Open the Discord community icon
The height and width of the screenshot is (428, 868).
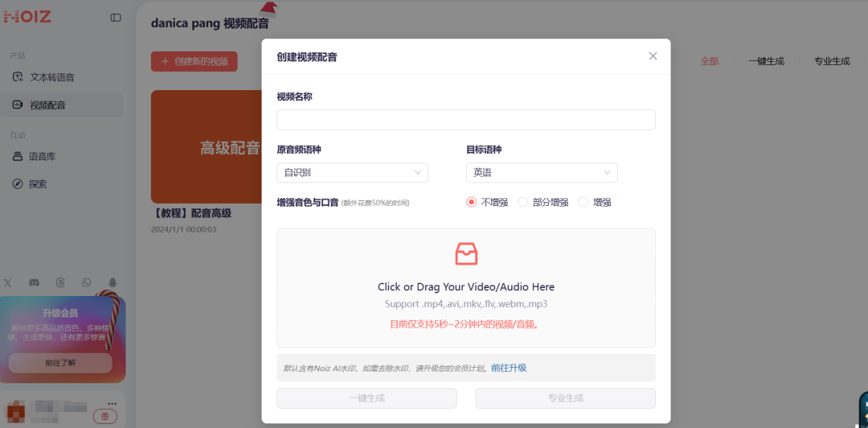pyautogui.click(x=35, y=282)
